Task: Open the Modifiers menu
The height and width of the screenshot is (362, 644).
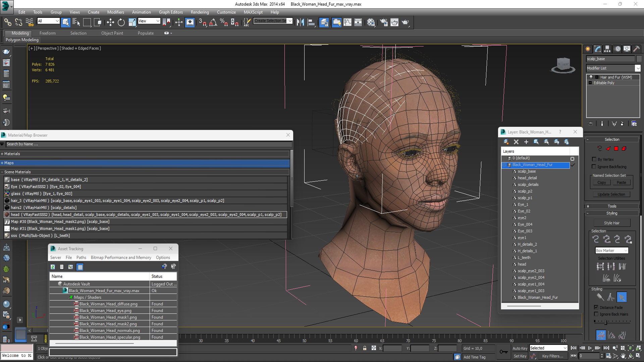Action: point(115,12)
